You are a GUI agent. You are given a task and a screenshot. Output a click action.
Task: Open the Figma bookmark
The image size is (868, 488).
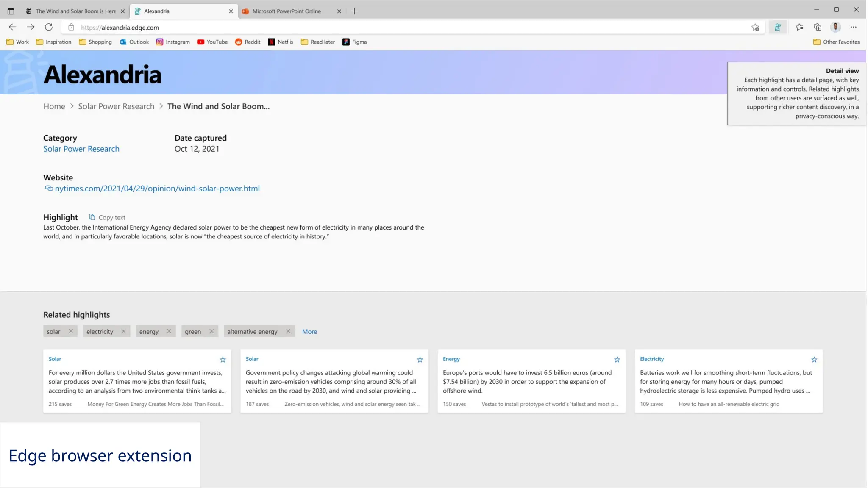[354, 42]
